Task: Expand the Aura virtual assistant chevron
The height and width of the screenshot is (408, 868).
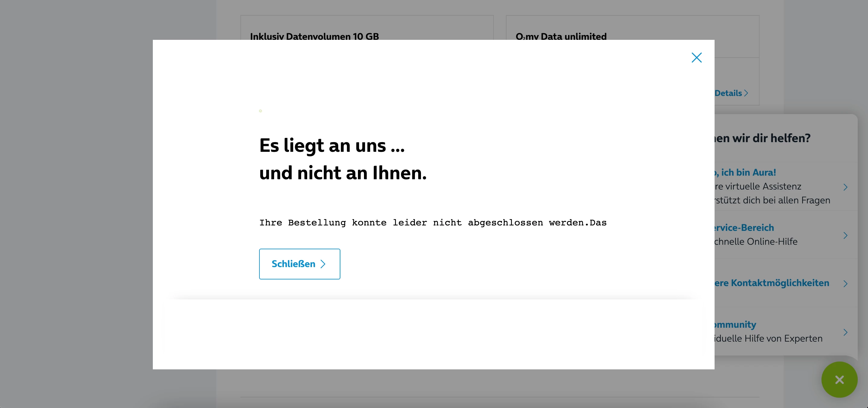Action: pos(845,187)
